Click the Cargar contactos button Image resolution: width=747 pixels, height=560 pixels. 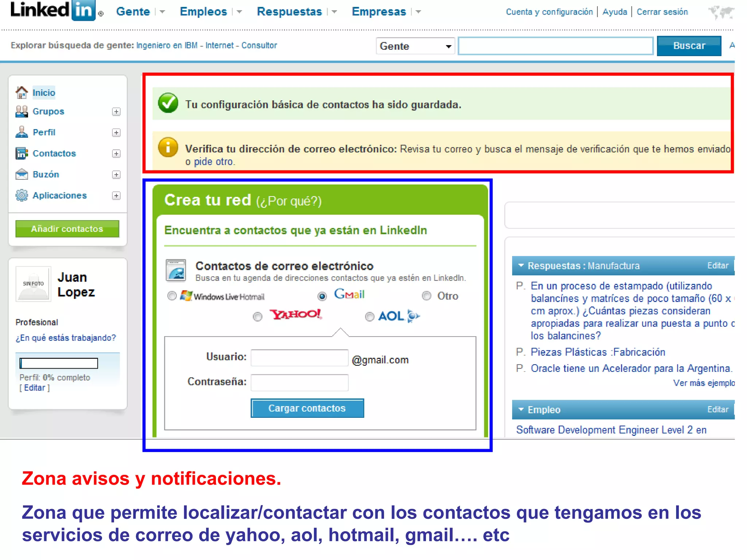(x=307, y=408)
